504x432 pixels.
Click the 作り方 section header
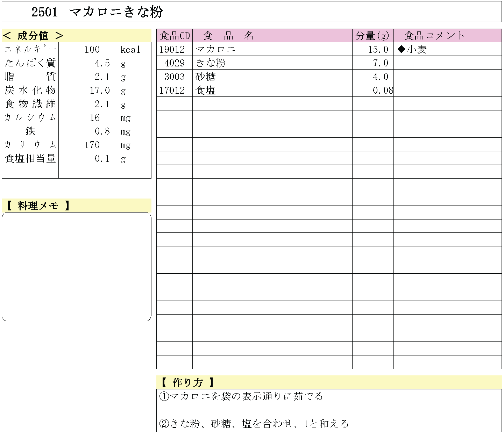(187, 382)
